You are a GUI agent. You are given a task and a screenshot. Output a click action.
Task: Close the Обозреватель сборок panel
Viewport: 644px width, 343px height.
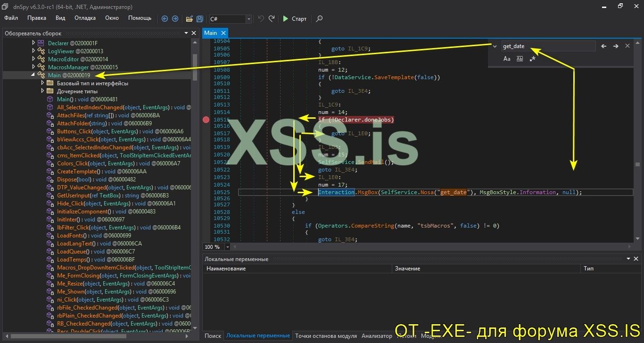pyautogui.click(x=193, y=33)
